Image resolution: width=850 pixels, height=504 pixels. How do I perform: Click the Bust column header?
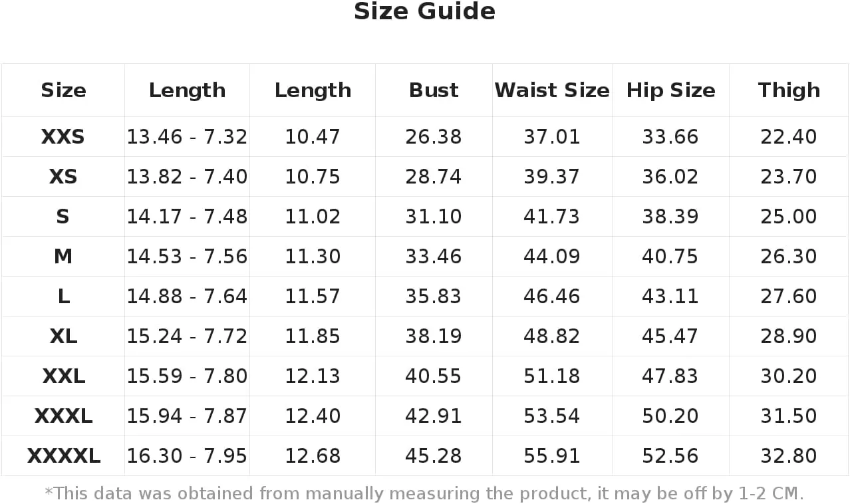[434, 90]
